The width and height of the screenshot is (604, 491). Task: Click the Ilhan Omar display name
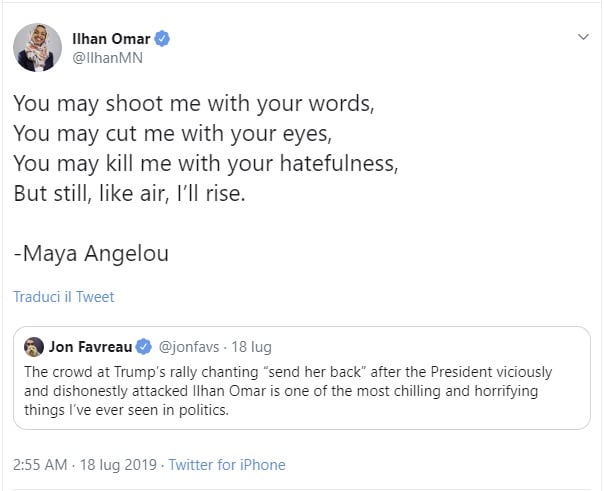(111, 39)
